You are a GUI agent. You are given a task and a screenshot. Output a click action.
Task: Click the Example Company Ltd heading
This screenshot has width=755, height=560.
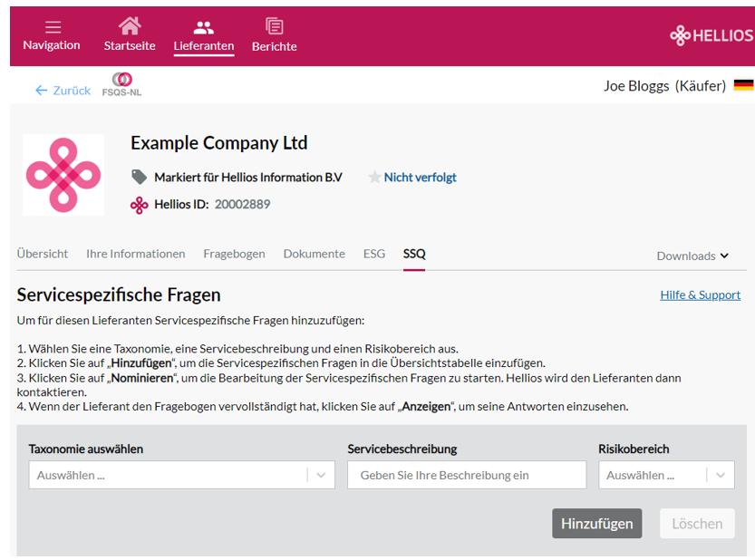point(219,143)
